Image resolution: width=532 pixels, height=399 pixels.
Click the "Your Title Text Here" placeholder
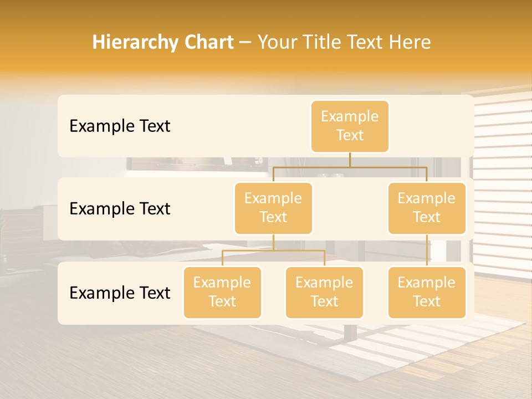(x=344, y=42)
